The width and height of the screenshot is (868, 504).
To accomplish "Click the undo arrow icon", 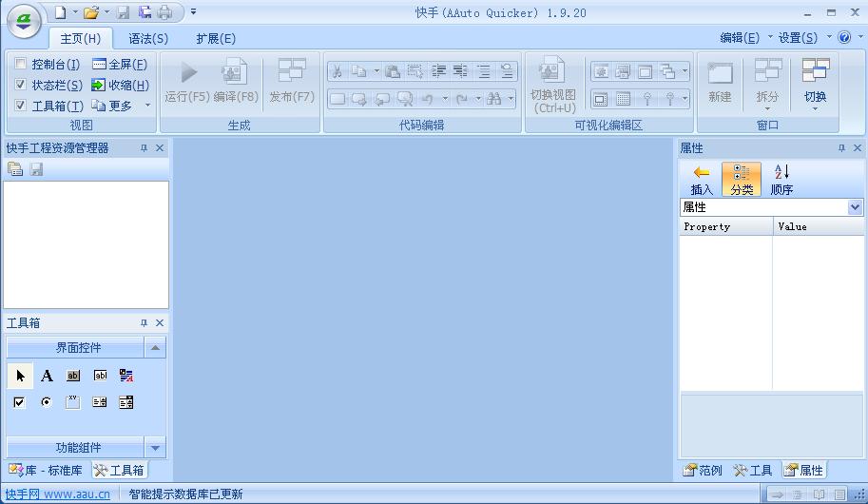I will point(428,99).
